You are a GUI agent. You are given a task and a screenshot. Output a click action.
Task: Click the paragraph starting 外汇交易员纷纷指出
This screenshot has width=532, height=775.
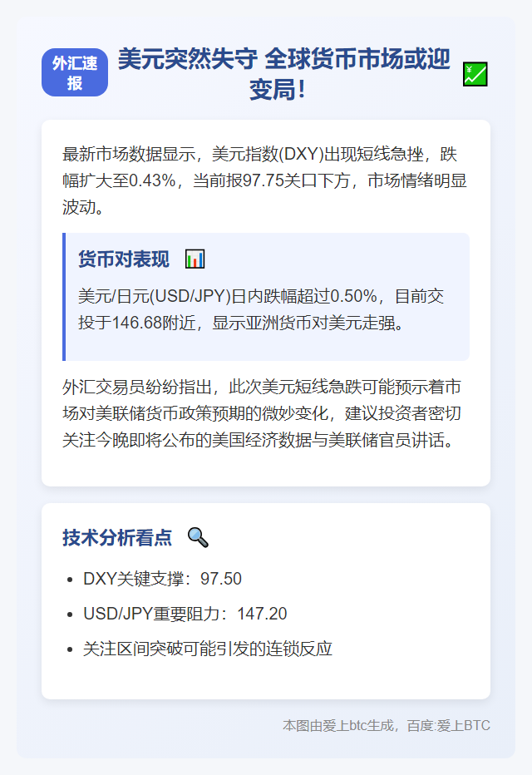click(262, 413)
